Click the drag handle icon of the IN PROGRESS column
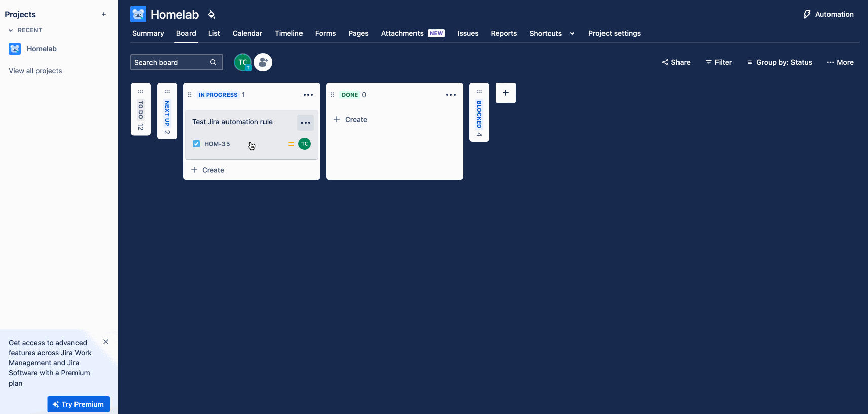 point(190,95)
